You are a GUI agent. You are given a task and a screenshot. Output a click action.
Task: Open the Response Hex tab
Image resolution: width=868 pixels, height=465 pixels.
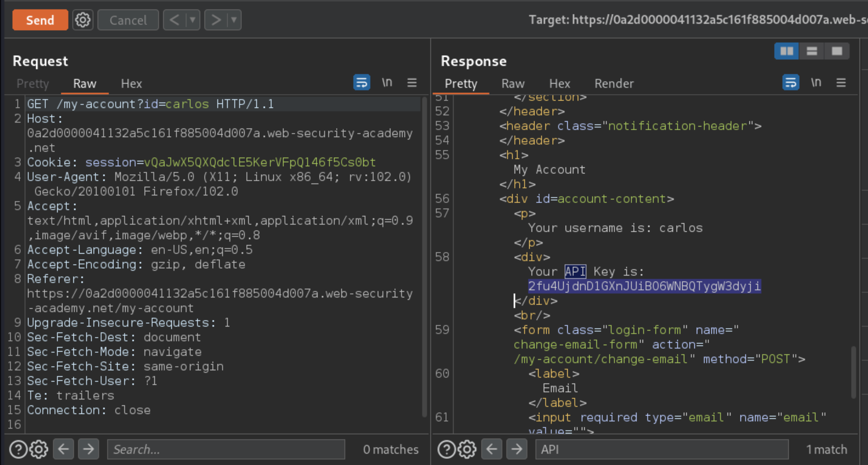pyautogui.click(x=560, y=84)
